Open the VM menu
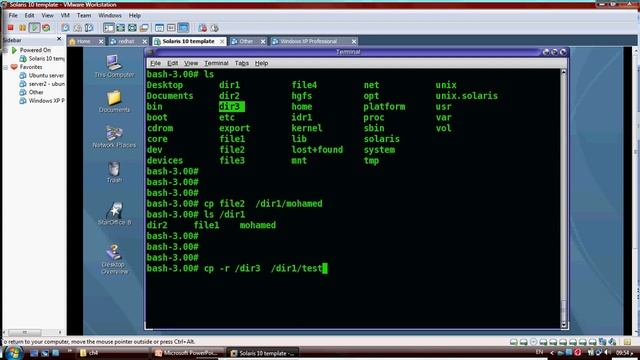The image size is (640, 360). pos(65,15)
